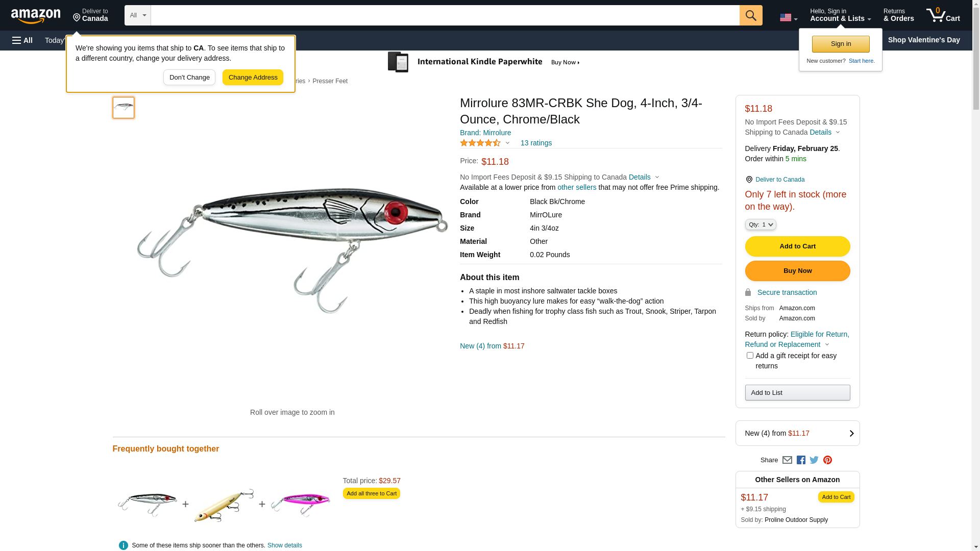Image resolution: width=980 pixels, height=551 pixels.
Task: Share product on Facebook
Action: [801, 460]
